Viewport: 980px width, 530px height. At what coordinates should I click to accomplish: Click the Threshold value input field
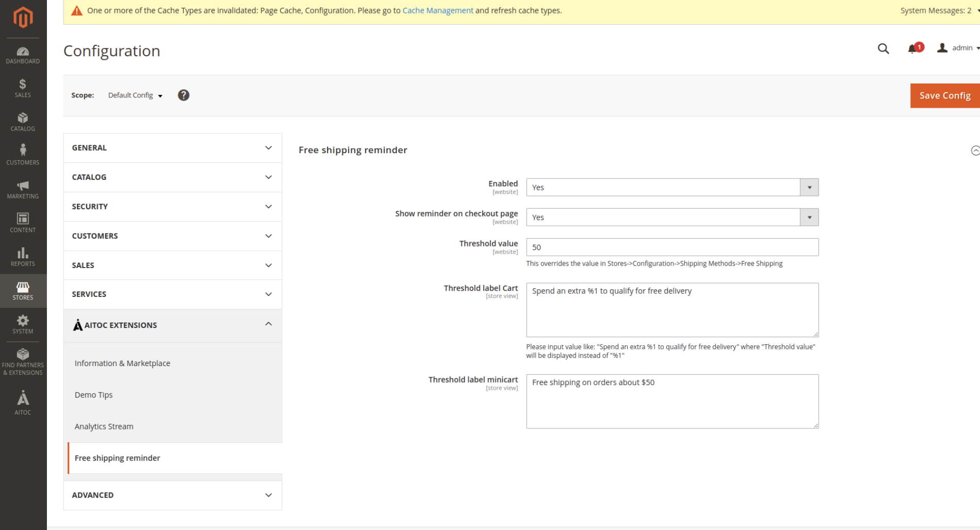click(672, 247)
